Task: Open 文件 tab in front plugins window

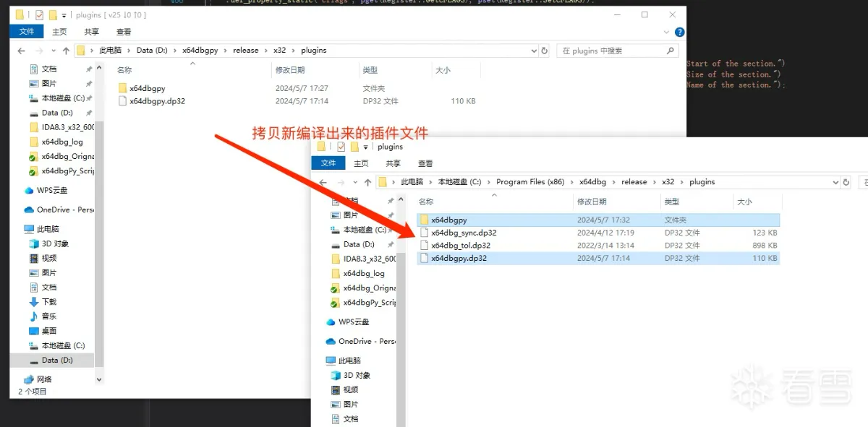Action: (x=328, y=163)
